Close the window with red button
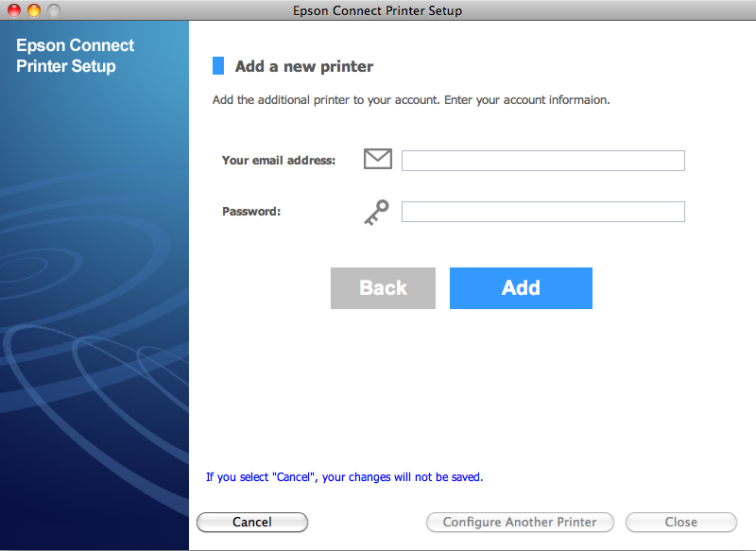The image size is (756, 551). point(14,10)
